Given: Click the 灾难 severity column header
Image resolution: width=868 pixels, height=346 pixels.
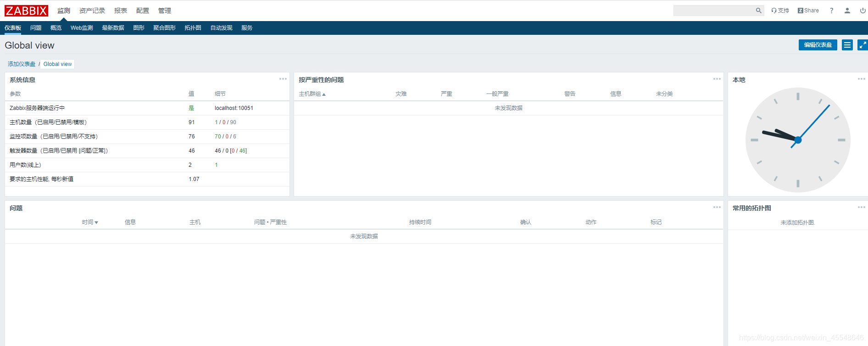Looking at the screenshot, I should (401, 94).
